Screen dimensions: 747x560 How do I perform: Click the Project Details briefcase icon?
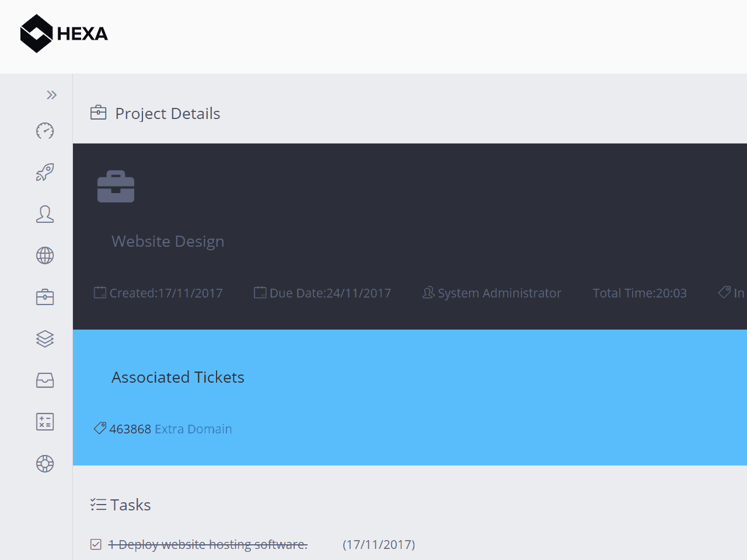tap(99, 113)
